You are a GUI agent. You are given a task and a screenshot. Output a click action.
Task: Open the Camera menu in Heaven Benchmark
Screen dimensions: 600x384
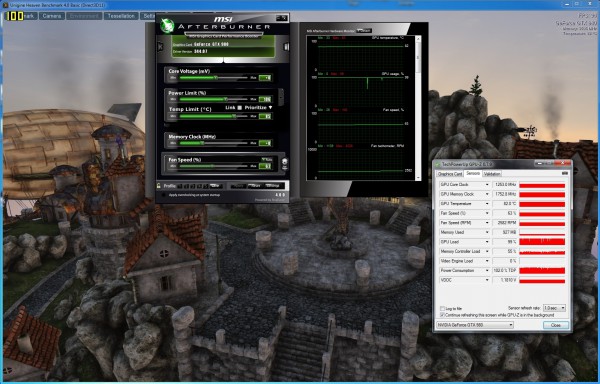[x=52, y=16]
